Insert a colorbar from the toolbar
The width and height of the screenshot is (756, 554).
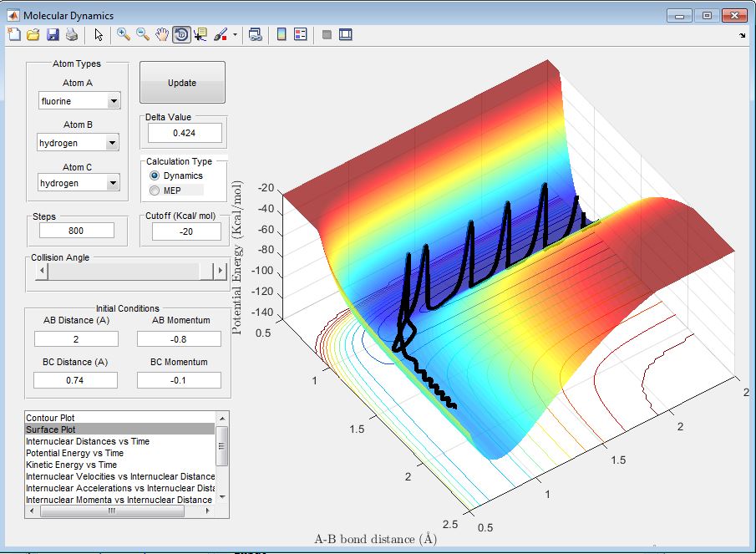point(282,34)
